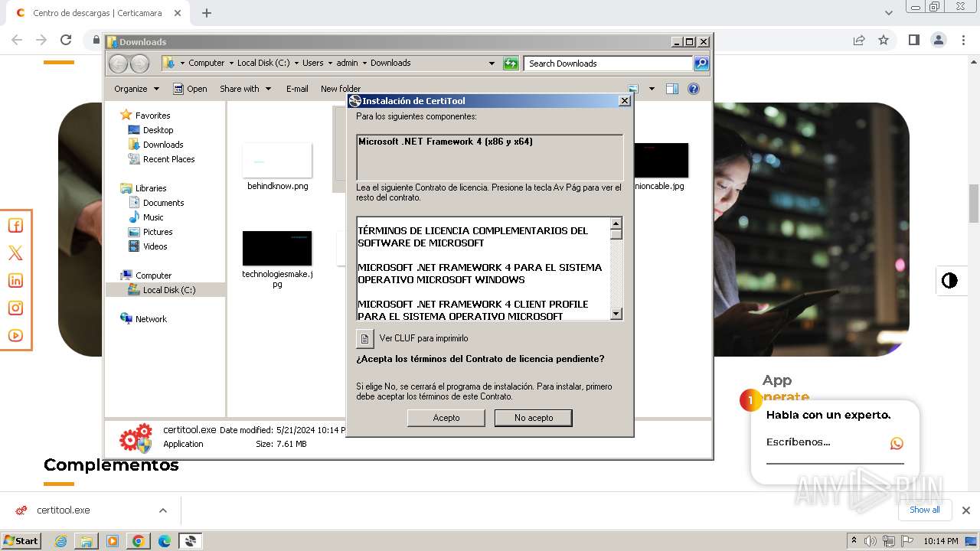Open the Facebook icon on the webpage sidebar

point(15,226)
